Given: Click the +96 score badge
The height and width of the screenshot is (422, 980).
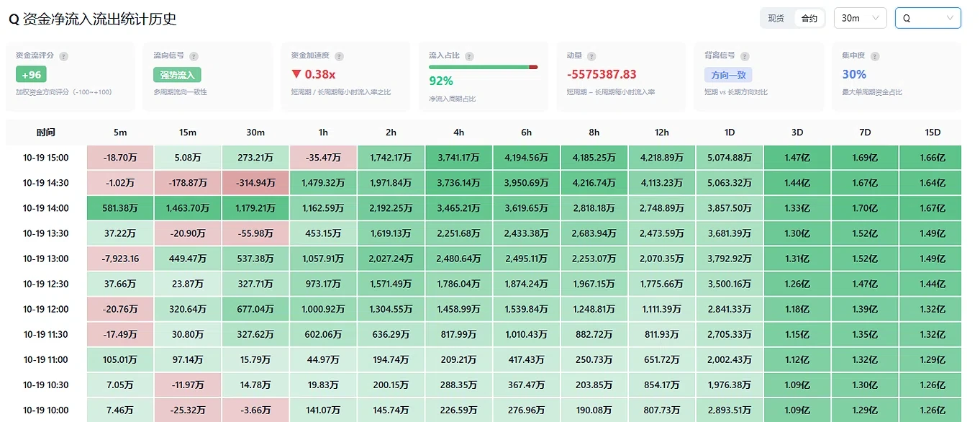Looking at the screenshot, I should click(31, 74).
